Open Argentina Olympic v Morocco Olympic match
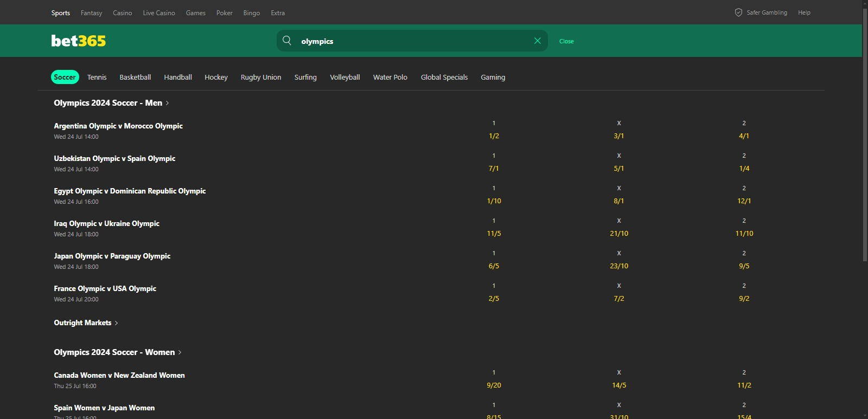Screen dimensions: 868x419 click(118, 126)
